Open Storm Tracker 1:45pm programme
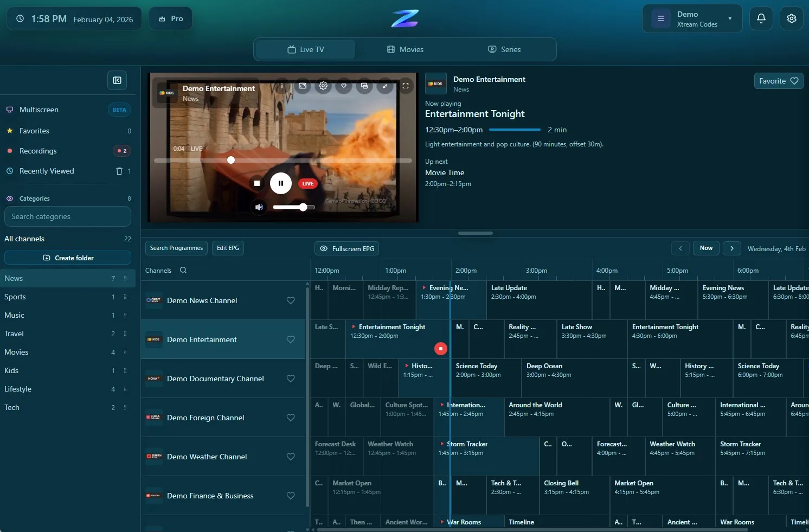Image resolution: width=809 pixels, height=532 pixels. point(486,456)
